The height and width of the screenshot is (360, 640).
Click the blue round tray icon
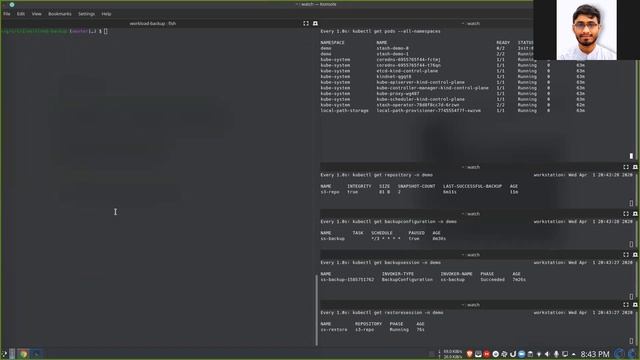point(521,354)
